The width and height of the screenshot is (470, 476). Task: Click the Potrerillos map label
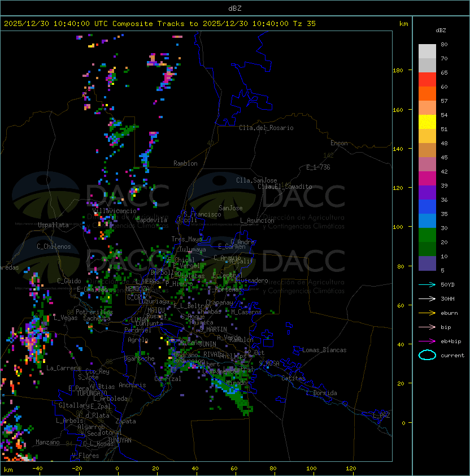tap(94, 312)
